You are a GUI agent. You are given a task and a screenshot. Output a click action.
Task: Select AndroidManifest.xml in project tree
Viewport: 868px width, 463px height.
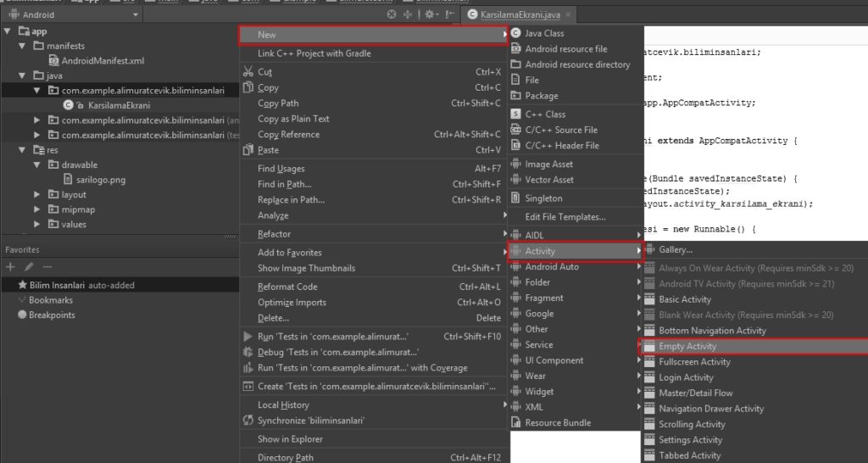(x=103, y=61)
